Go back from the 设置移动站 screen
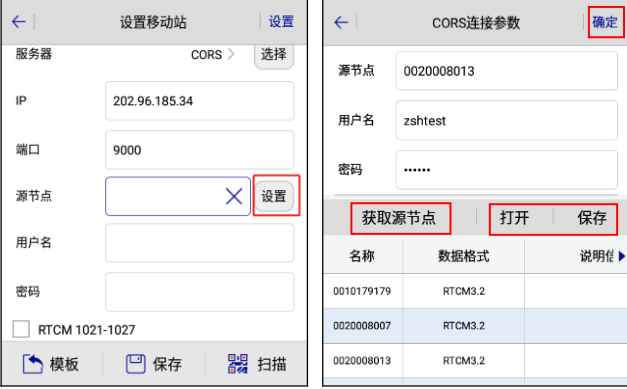The height and width of the screenshot is (389, 627). click(x=19, y=21)
